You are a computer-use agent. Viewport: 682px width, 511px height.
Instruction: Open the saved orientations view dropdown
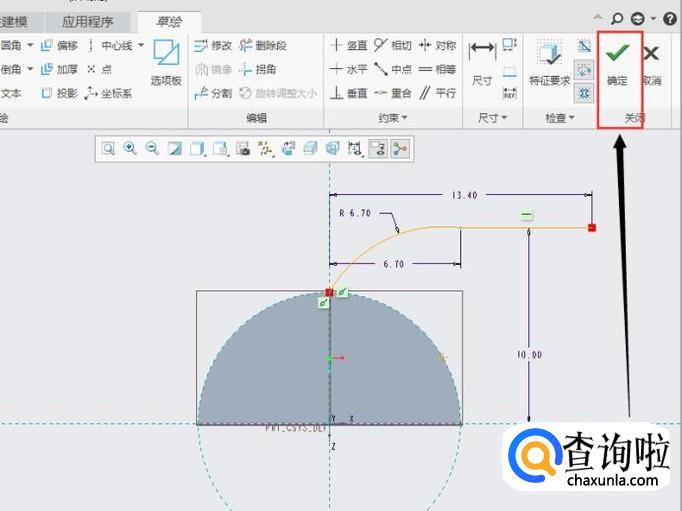[x=221, y=149]
